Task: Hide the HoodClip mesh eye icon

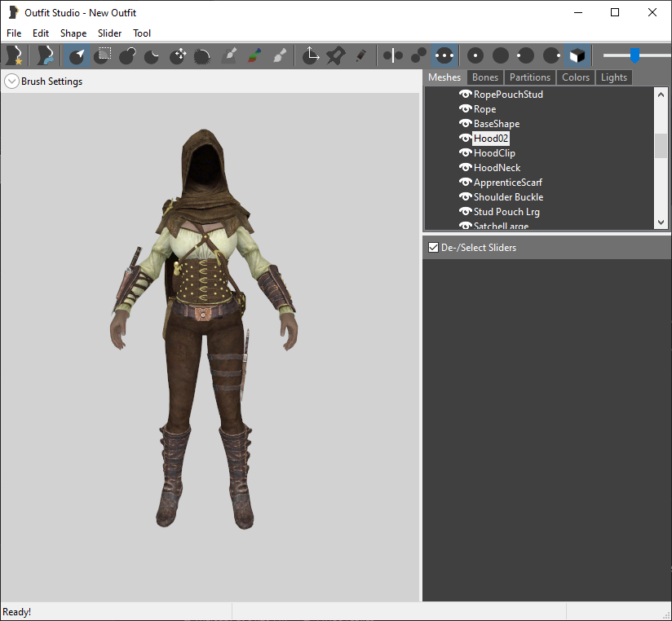Action: 466,152
